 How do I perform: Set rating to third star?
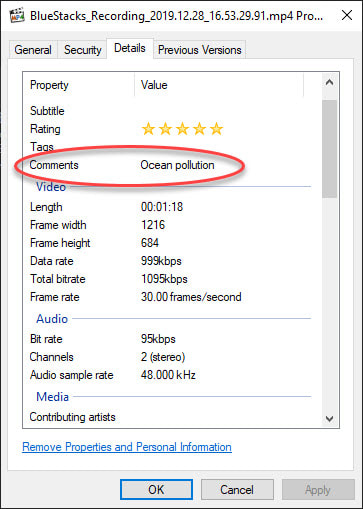pos(182,129)
